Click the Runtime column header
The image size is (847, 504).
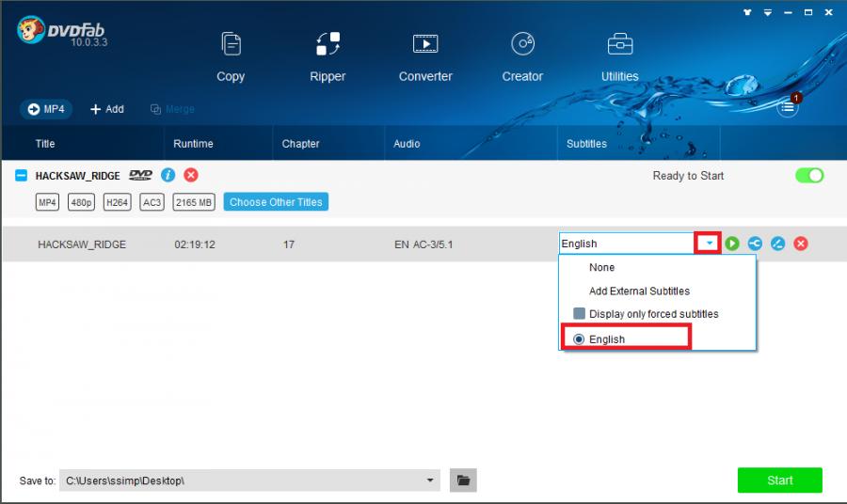(193, 144)
